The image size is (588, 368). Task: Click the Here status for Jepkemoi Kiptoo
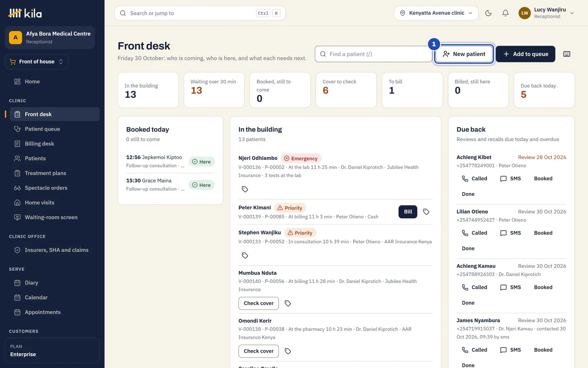(202, 162)
